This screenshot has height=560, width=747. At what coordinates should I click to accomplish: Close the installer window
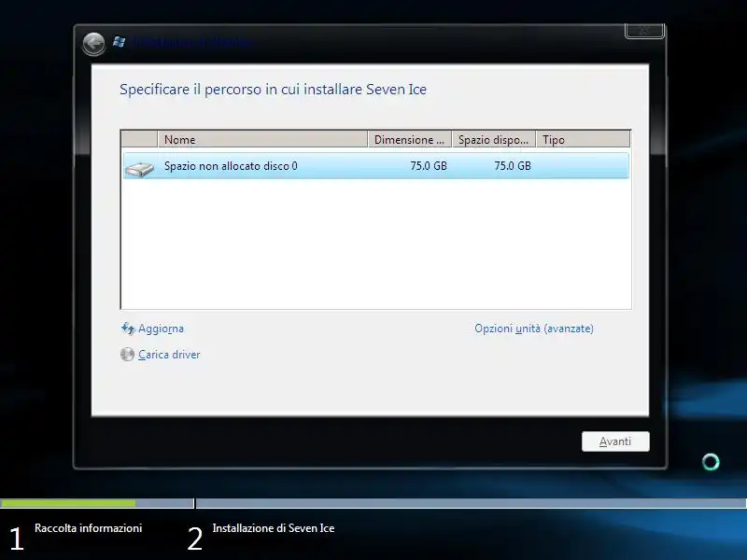click(644, 31)
